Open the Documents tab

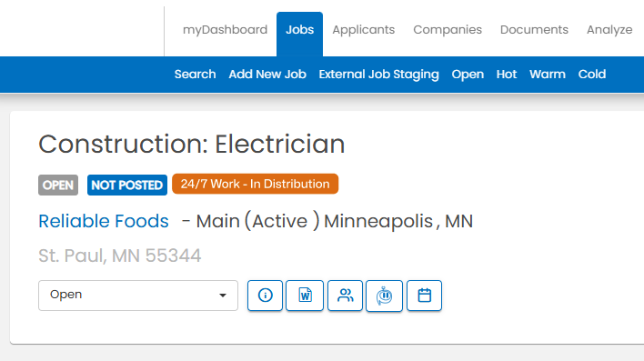tap(534, 30)
